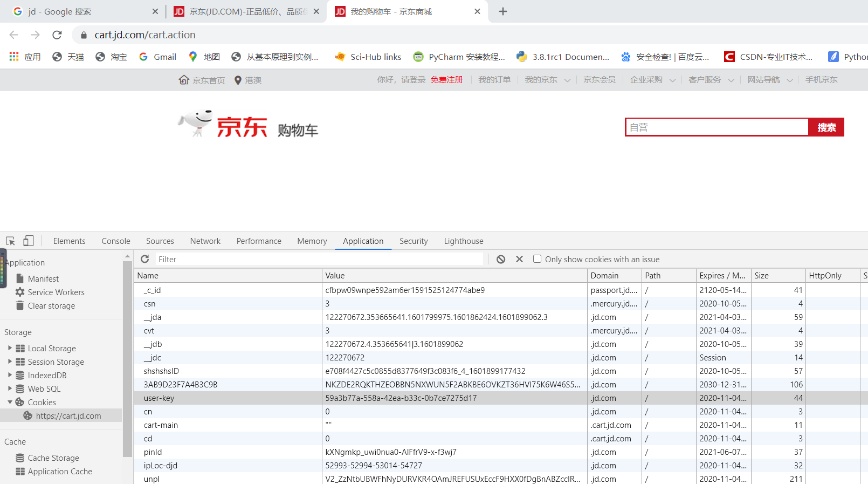Open Cache Storage in sidebar
The height and width of the screenshot is (484, 868).
point(53,458)
